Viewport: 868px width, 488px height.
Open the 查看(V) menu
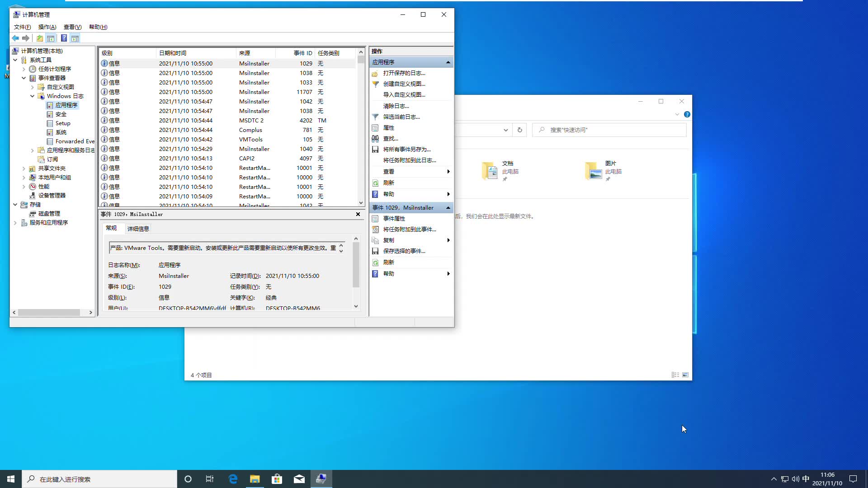click(x=72, y=27)
